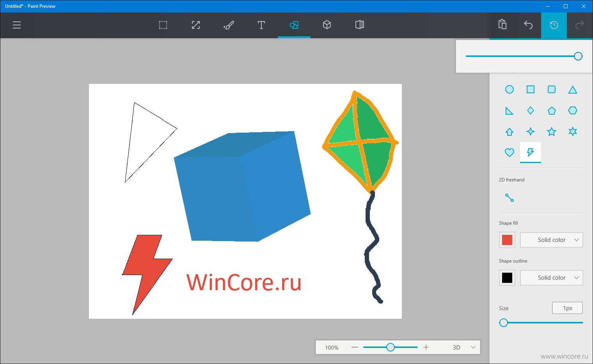Screen dimensions: 593x364
Task: Switch to the Brushes tool
Action: (x=229, y=25)
